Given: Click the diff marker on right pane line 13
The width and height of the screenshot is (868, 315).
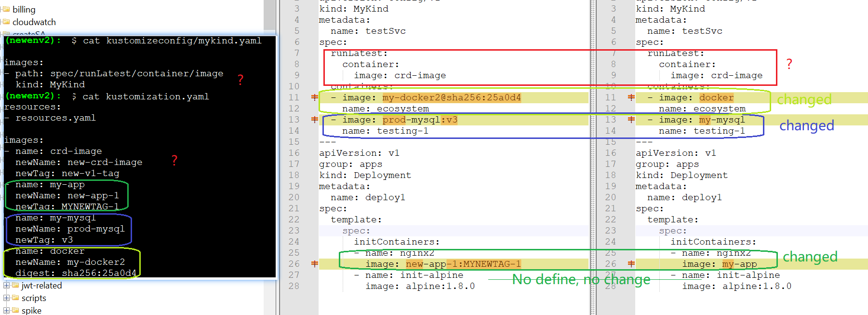Looking at the screenshot, I should pos(631,120).
